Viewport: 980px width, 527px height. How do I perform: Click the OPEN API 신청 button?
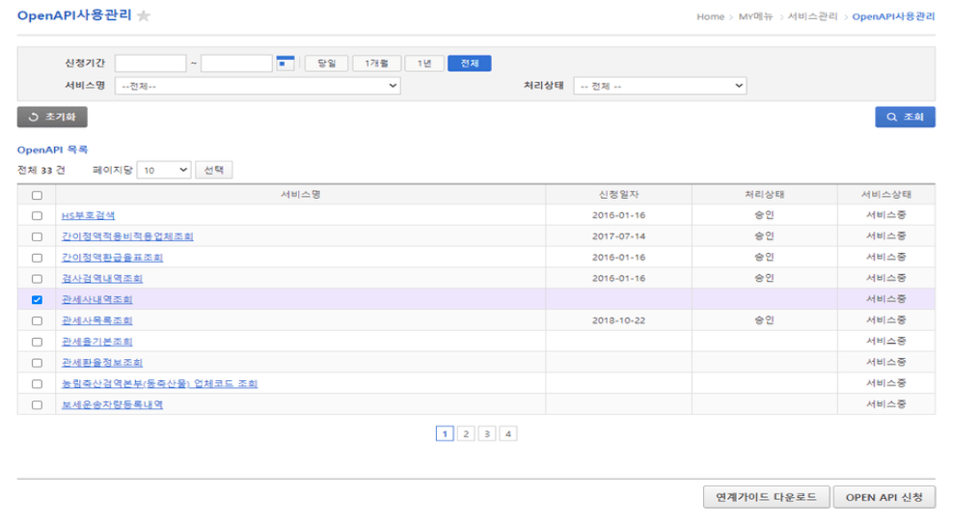[x=884, y=497]
